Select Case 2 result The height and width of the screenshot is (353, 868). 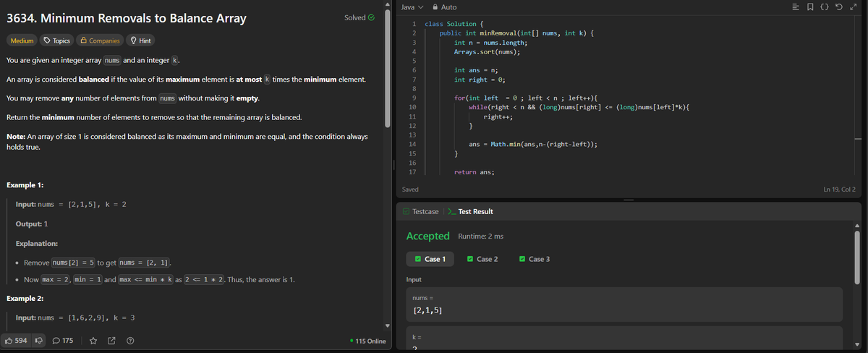coord(482,258)
